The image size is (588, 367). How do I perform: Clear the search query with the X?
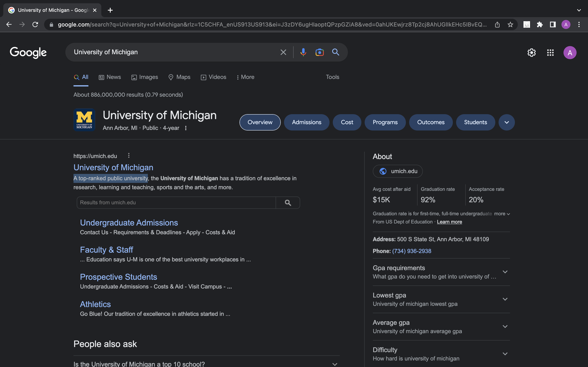[283, 52]
